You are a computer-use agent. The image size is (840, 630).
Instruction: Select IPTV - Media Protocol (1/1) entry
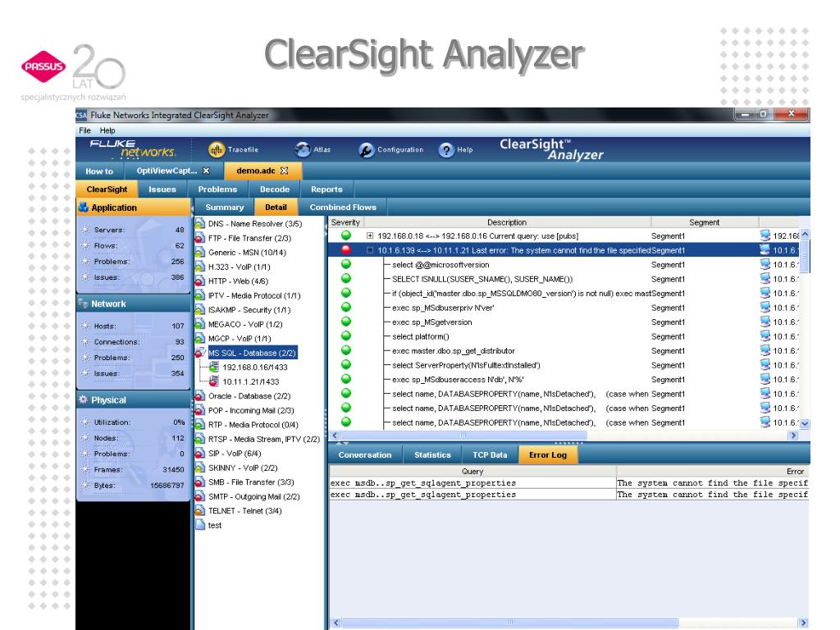[254, 295]
